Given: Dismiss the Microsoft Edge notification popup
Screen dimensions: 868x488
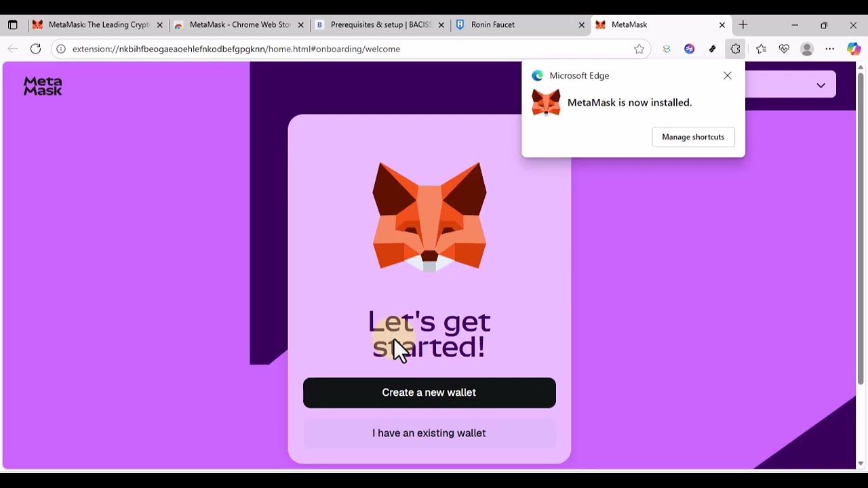Looking at the screenshot, I should click(728, 75).
